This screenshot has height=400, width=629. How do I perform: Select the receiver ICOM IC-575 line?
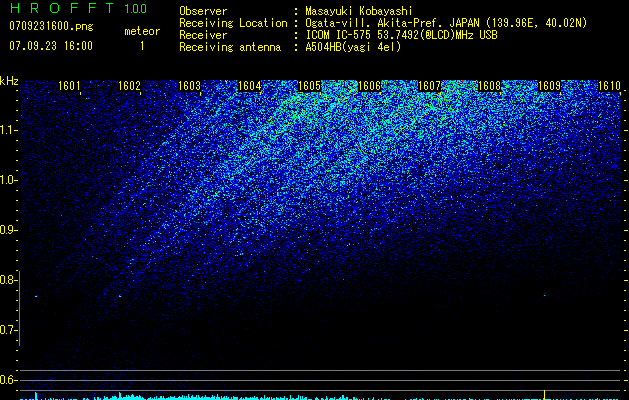tap(401, 35)
